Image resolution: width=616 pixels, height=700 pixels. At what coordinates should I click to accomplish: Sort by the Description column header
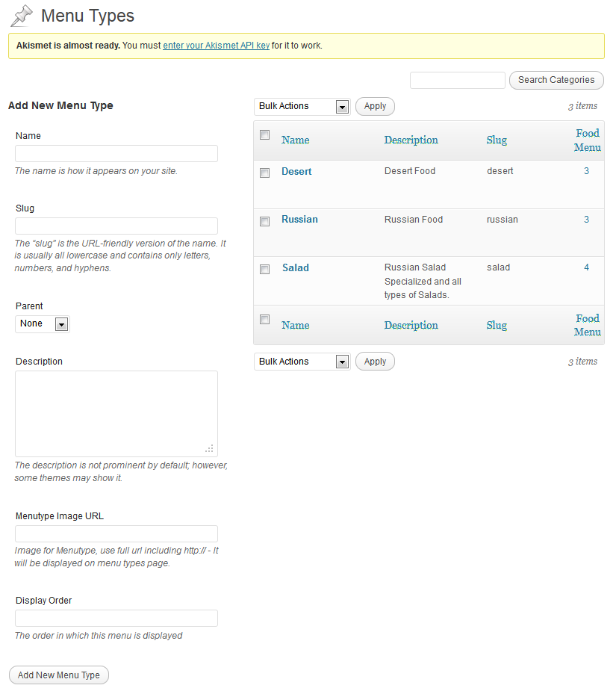click(x=411, y=140)
